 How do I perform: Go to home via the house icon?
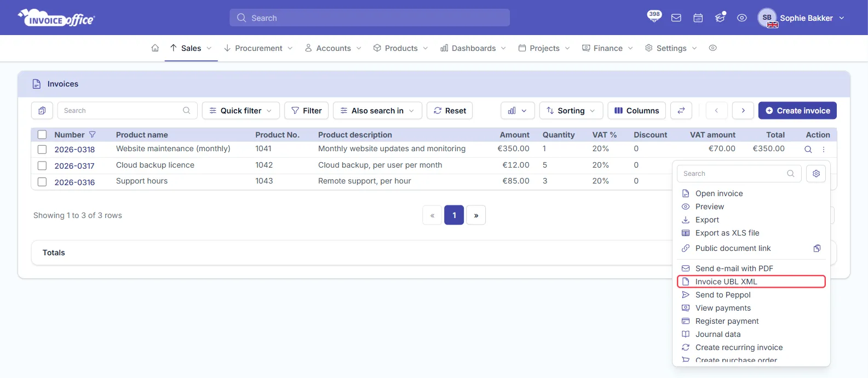(155, 48)
